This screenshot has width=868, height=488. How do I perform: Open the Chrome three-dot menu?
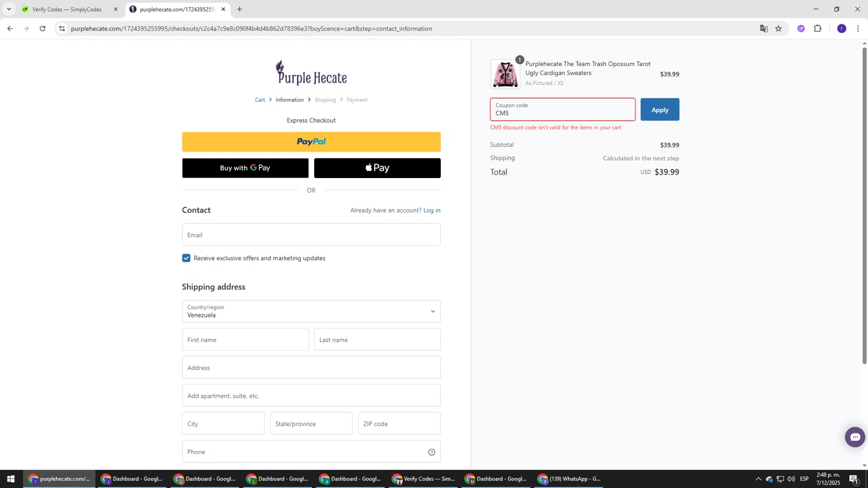coord(858,28)
